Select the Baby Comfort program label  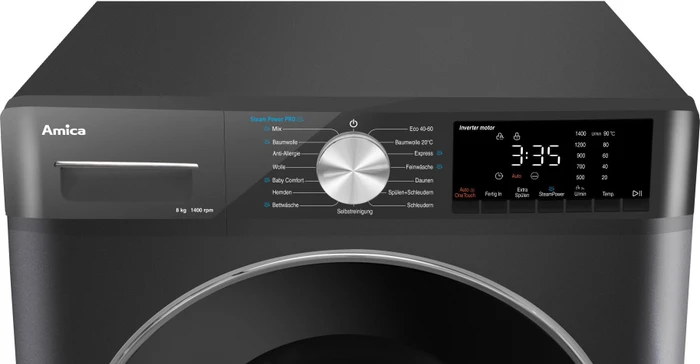(x=288, y=180)
